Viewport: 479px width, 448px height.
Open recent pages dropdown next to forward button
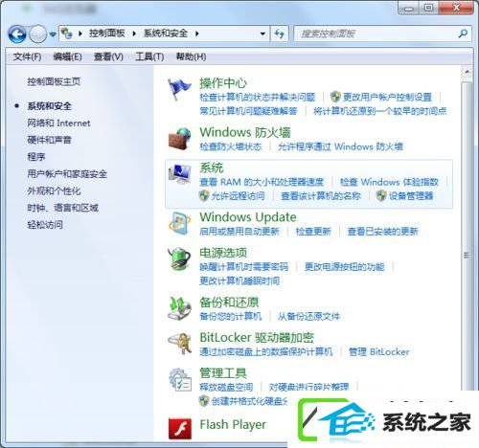point(53,34)
